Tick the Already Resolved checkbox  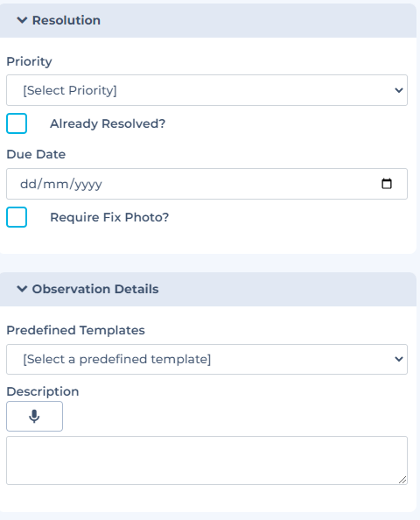click(x=17, y=123)
